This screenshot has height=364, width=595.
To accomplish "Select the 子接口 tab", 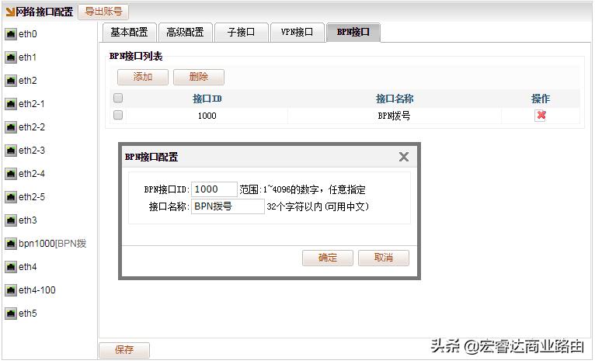I will (242, 33).
